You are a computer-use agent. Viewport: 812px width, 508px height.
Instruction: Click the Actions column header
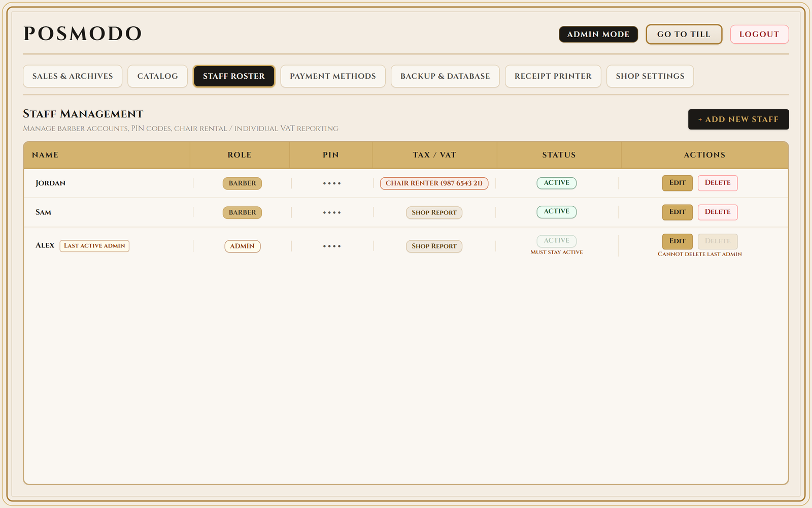coord(704,155)
